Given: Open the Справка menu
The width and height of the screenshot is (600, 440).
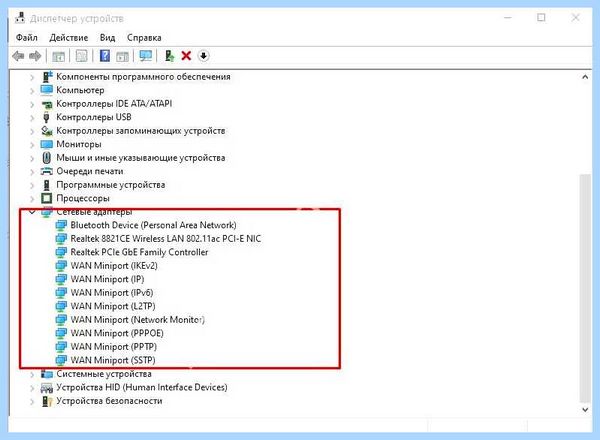Looking at the screenshot, I should click(144, 37).
